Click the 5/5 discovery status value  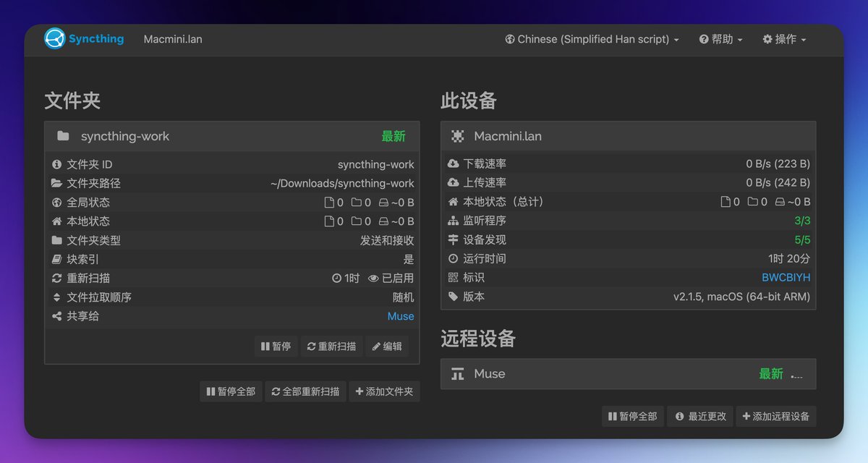[x=802, y=239]
